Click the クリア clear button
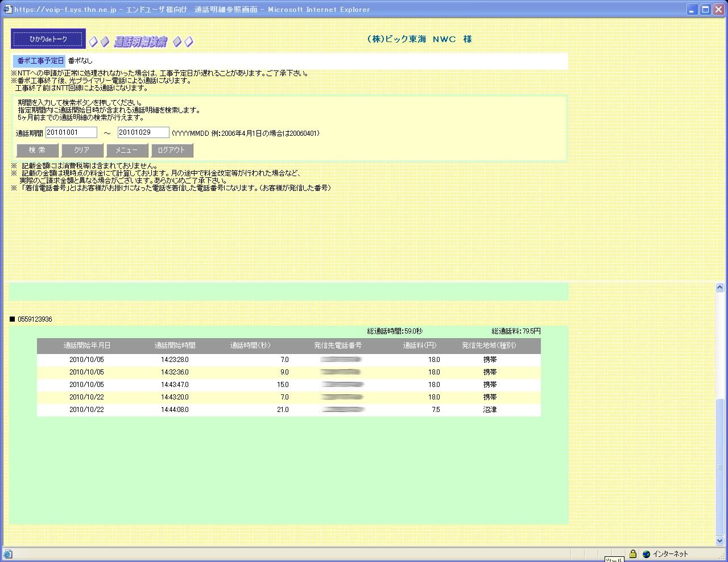Viewport: 728px width, 562px height. [x=82, y=150]
